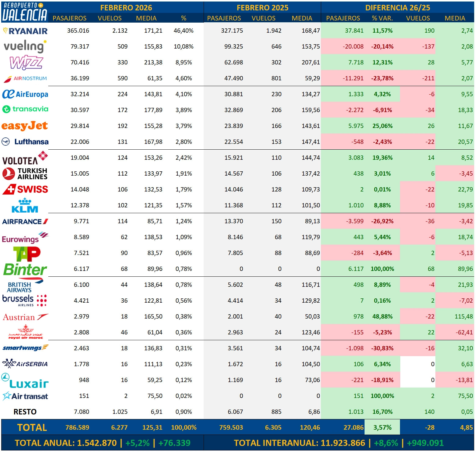Click the TOTAL INTERANUAL figure
The height and width of the screenshot is (452, 476).
tap(339, 443)
